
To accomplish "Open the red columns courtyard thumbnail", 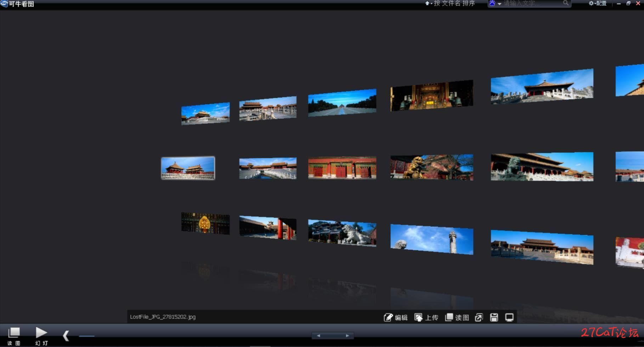I will pos(268,228).
